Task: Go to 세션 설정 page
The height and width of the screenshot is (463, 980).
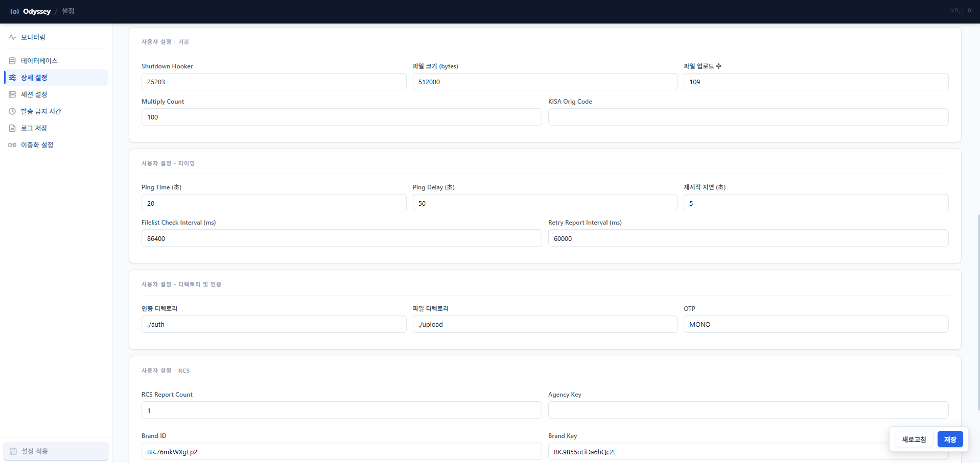Action: point(56,94)
